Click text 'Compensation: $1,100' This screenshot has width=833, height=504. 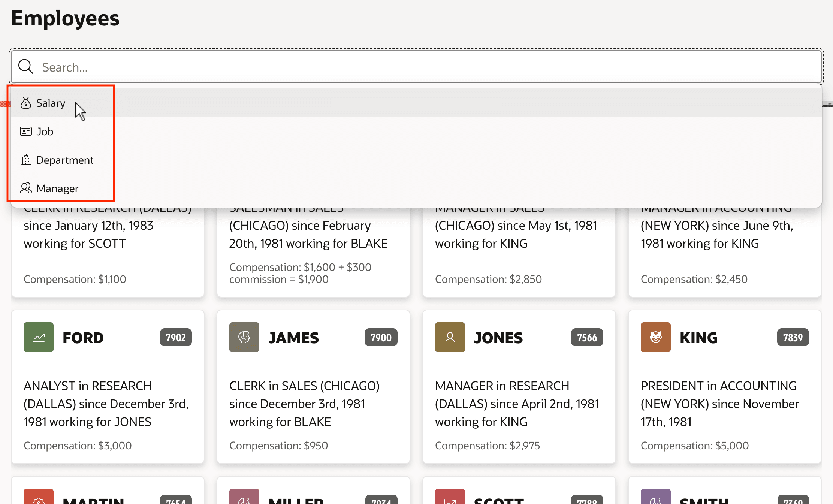[75, 279]
